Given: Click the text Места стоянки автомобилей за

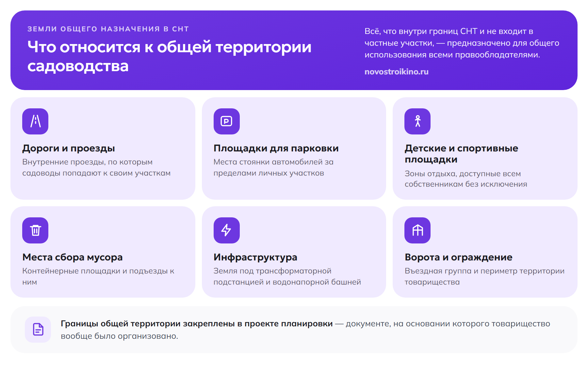Looking at the screenshot, I should click(x=273, y=162).
